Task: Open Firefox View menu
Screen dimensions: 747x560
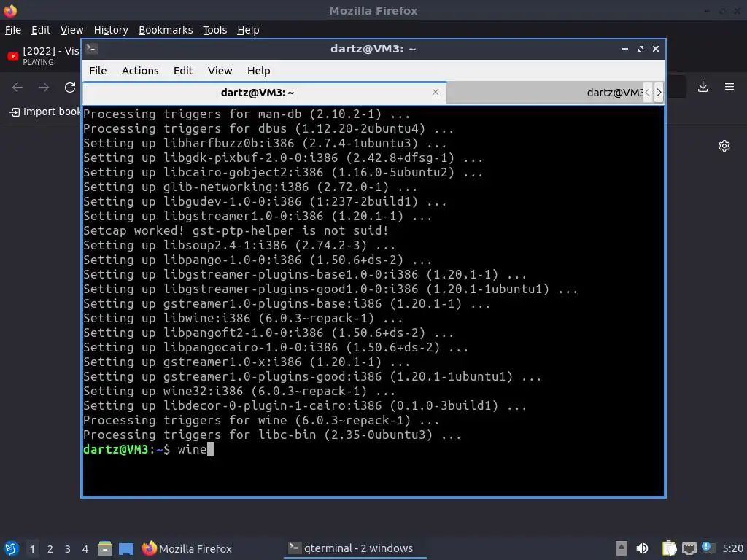Action: (x=71, y=30)
